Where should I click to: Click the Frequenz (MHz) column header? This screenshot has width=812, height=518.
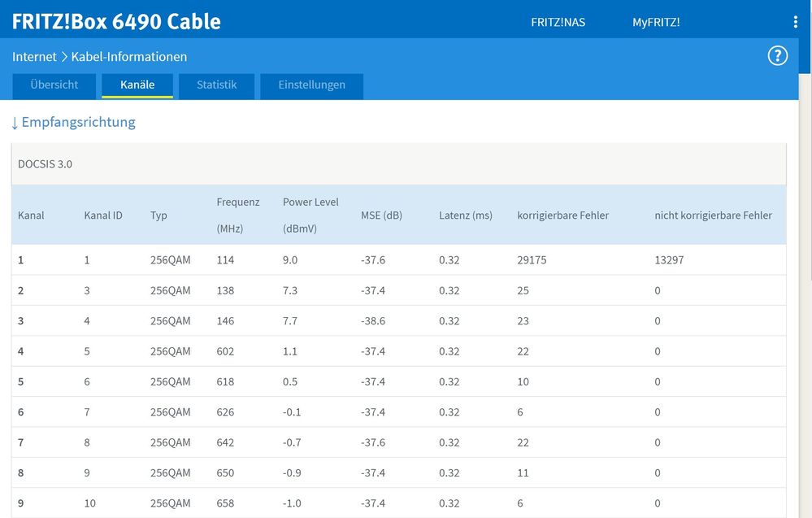pos(238,215)
